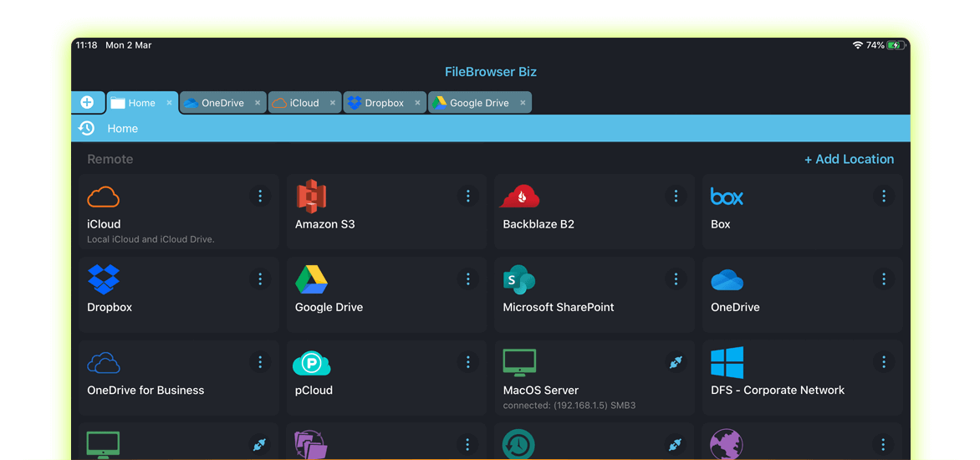The width and height of the screenshot is (980, 460).
Task: Open Box card options menu
Action: pos(884,197)
